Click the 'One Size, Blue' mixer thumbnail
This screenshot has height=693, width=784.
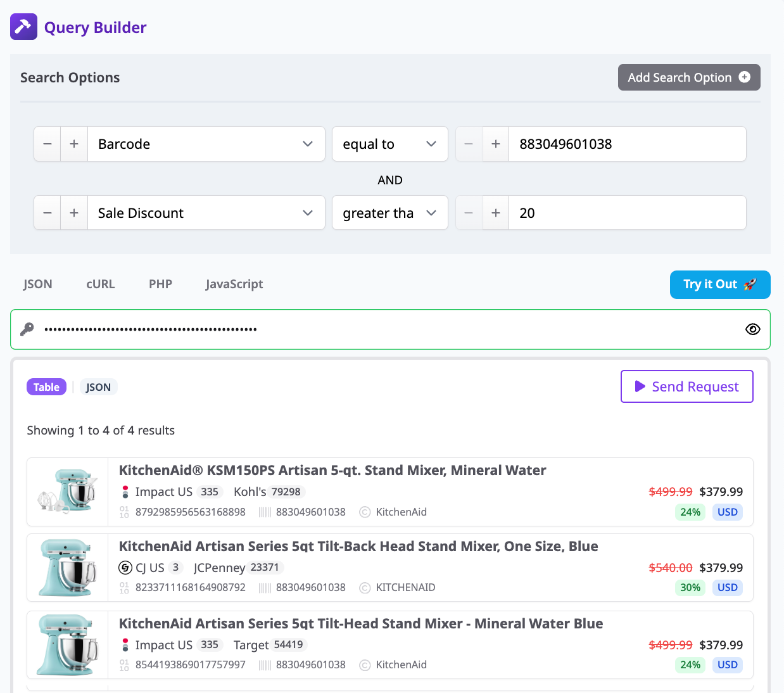tap(68, 568)
